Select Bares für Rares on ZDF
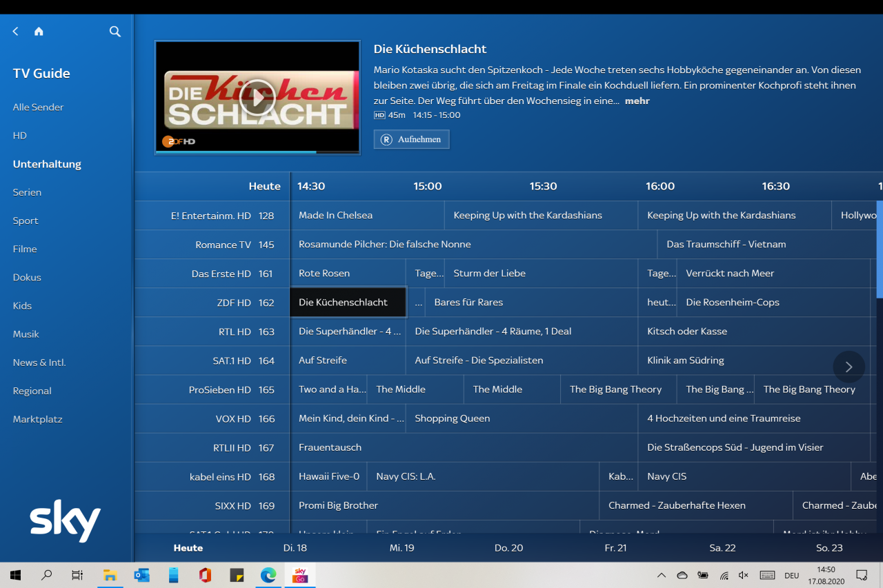Screen dimensions: 883x588 pos(531,303)
